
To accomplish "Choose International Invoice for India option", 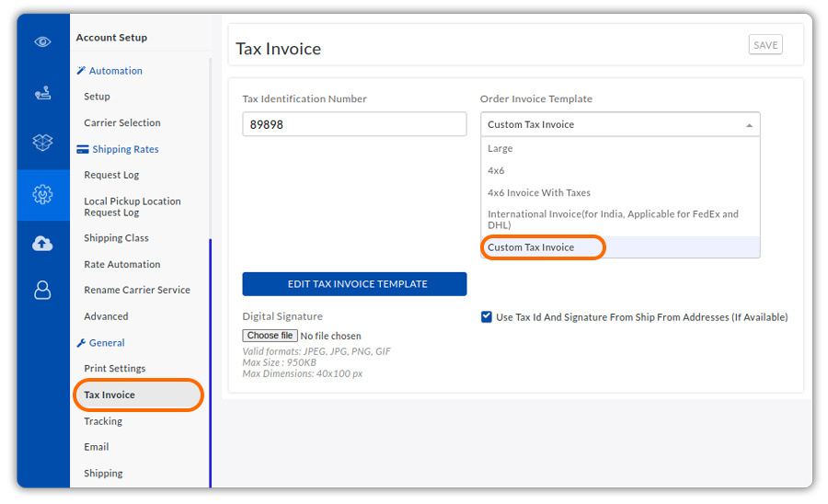I will pos(620,220).
